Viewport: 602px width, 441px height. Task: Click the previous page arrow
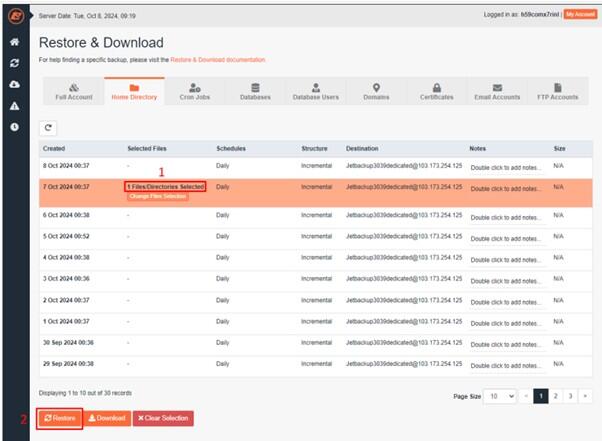(x=526, y=396)
